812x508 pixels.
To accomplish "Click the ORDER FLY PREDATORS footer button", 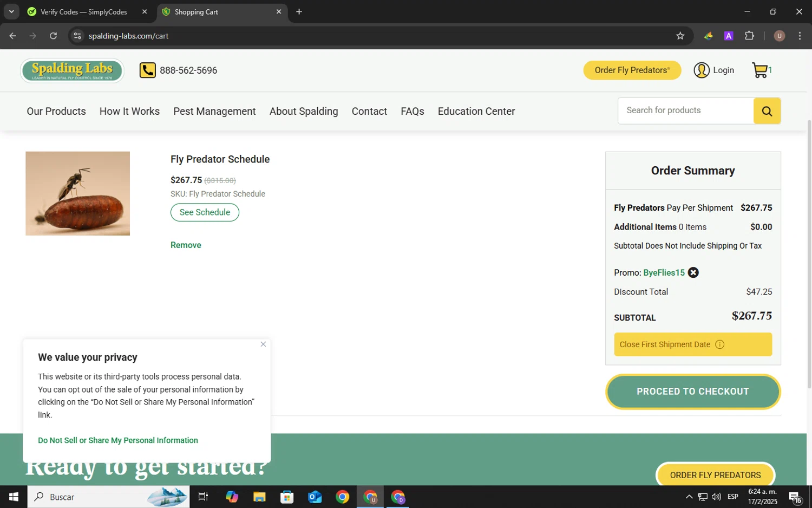I will coord(715,475).
